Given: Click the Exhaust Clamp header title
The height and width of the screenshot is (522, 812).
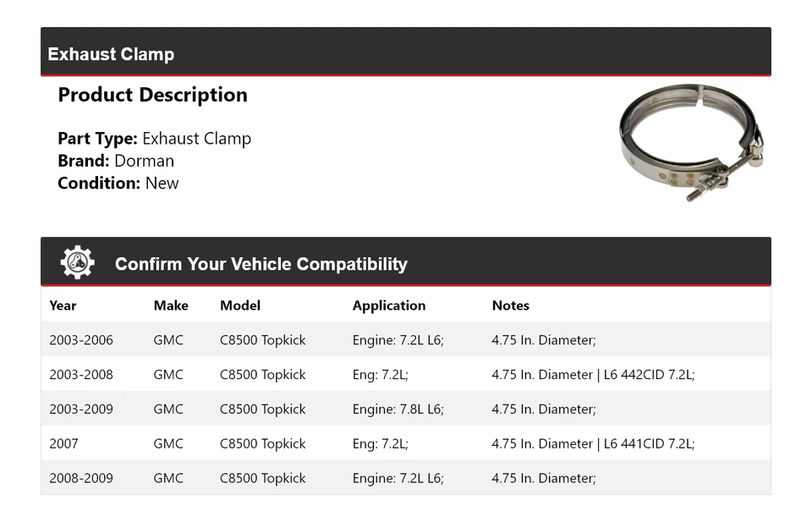Looking at the screenshot, I should 111,54.
